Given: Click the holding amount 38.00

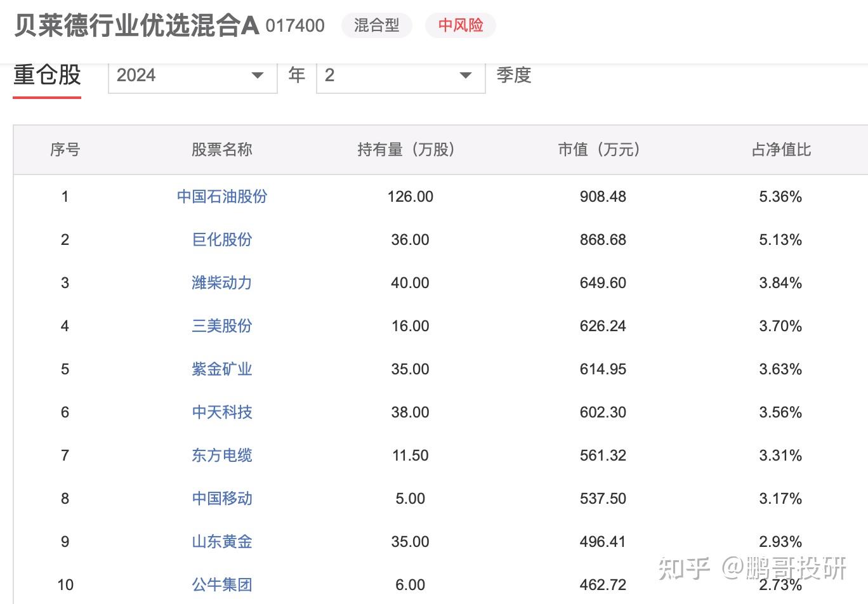Looking at the screenshot, I should point(411,412).
